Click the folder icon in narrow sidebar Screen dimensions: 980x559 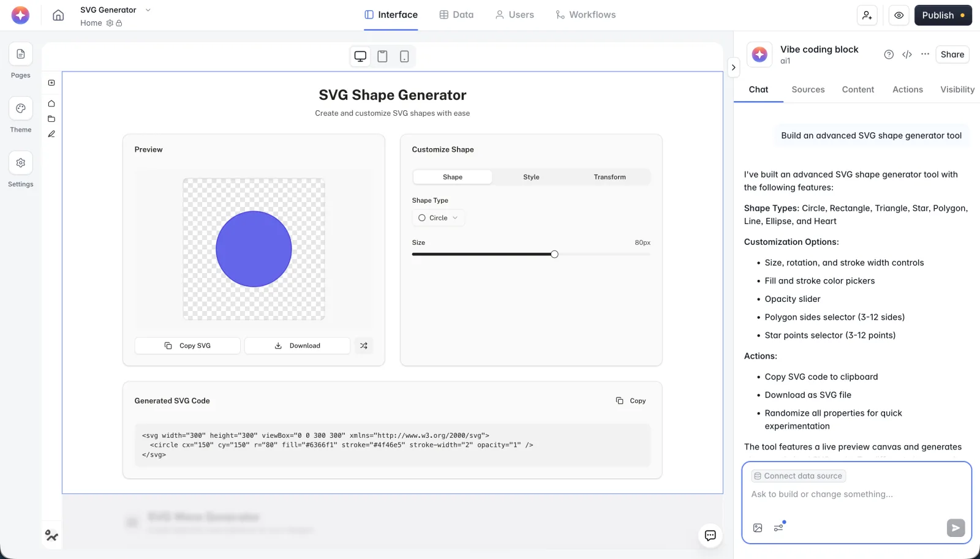point(51,119)
